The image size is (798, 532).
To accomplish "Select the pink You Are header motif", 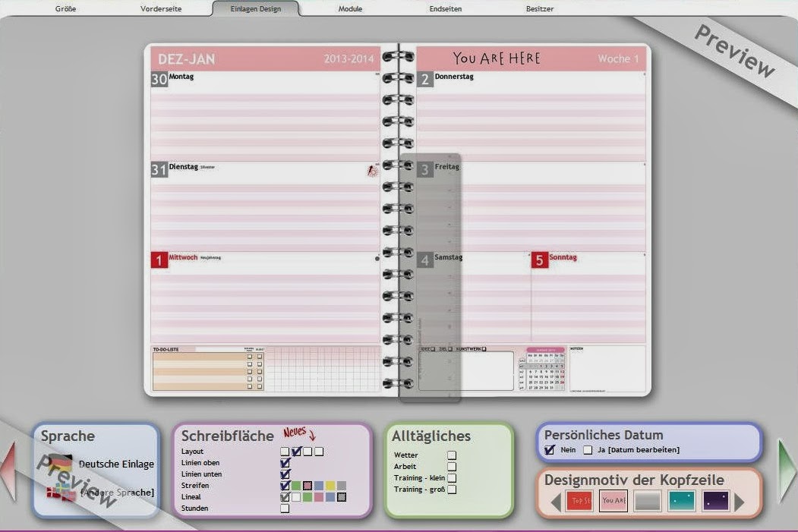I will coord(613,500).
